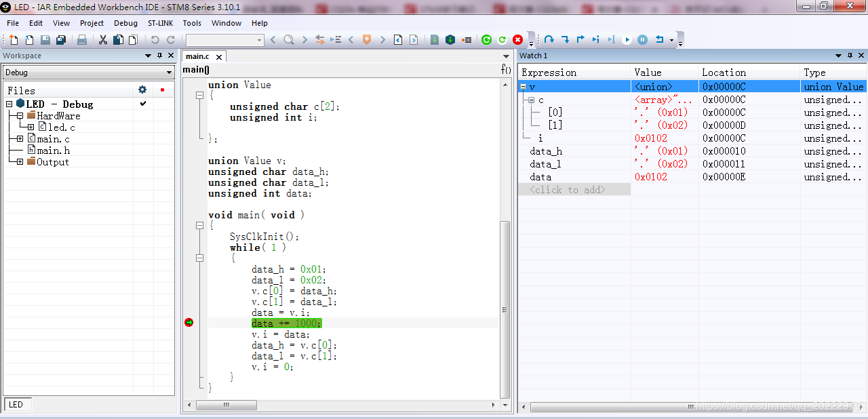The width and height of the screenshot is (868, 419).
Task: Expand the main.c tree node
Action: [x=20, y=139]
